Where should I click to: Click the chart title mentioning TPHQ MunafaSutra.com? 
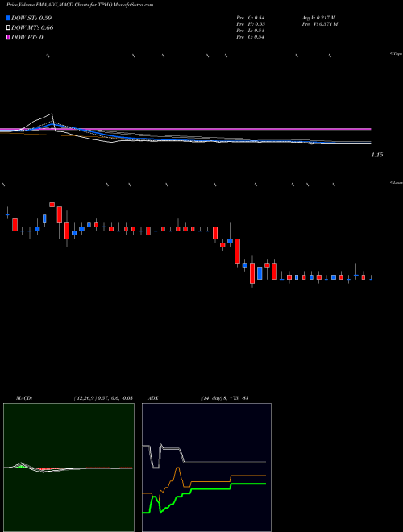[80, 5]
